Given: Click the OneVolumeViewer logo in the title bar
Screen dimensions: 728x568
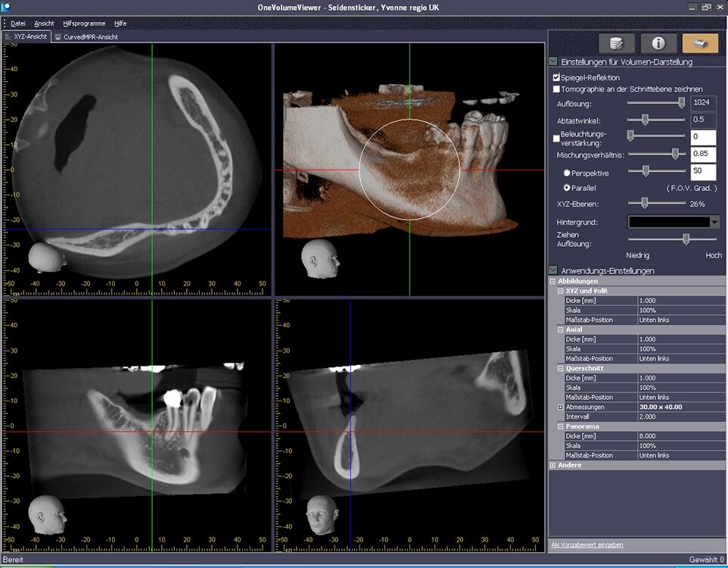Looking at the screenshot, I should 6,6.
